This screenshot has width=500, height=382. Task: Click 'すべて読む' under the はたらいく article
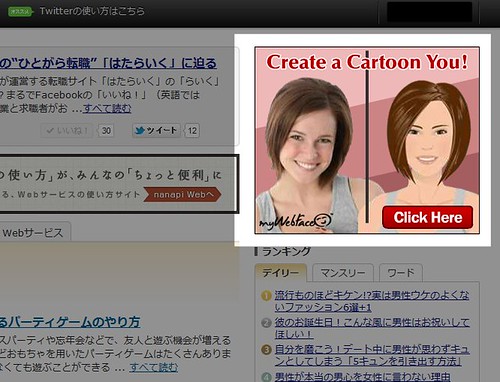pos(107,108)
